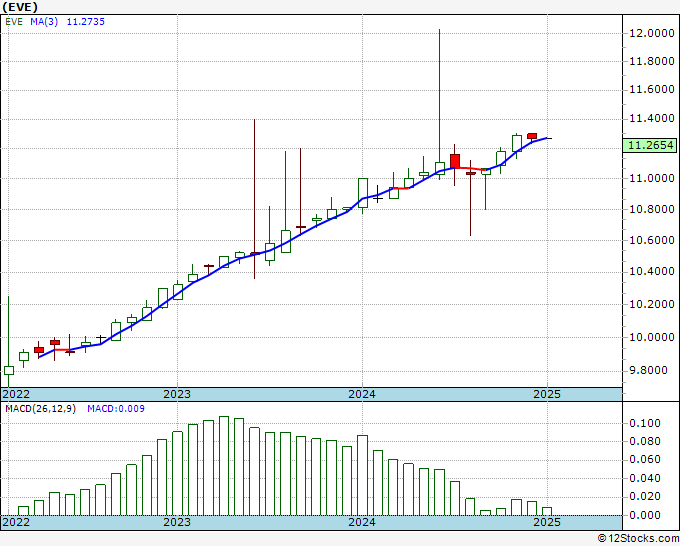Click the 2023 marker on the price chart axis
The image size is (680, 546).
pyautogui.click(x=177, y=394)
